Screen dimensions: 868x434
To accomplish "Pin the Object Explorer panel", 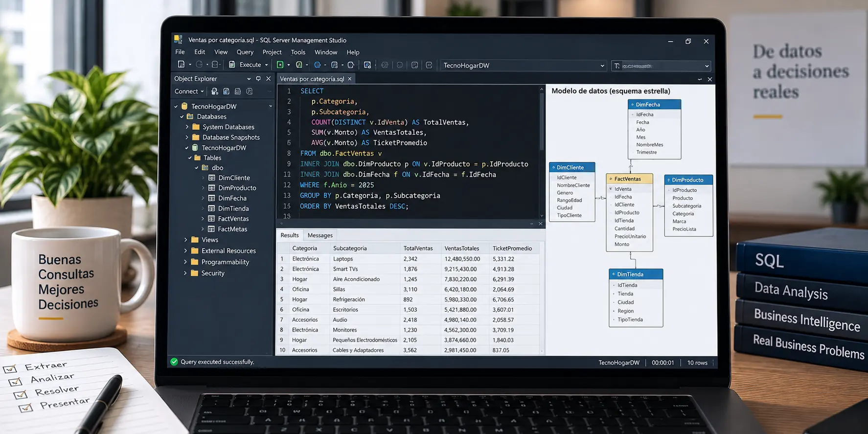I will (x=258, y=78).
